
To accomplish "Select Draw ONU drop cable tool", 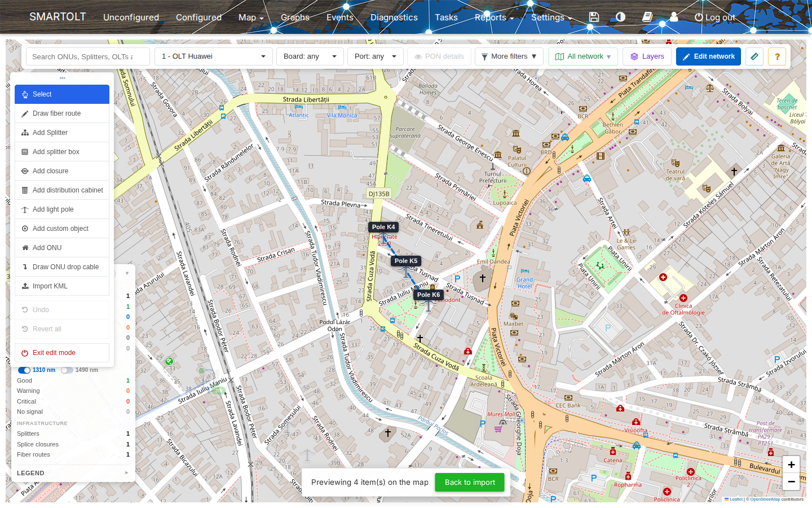I will [62, 267].
